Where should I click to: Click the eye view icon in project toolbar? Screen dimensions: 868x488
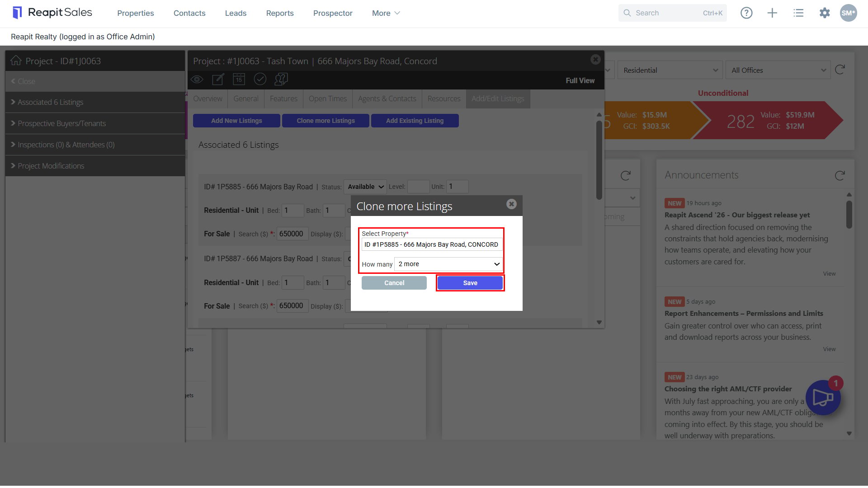197,80
